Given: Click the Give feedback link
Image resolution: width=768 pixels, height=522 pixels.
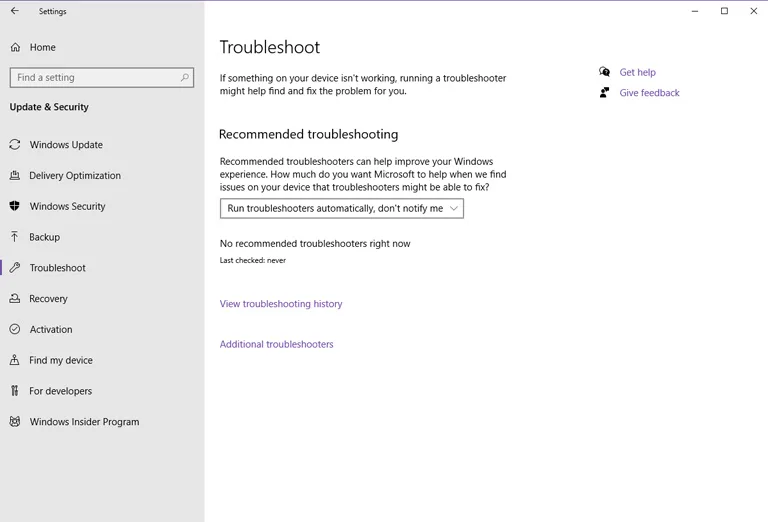Looking at the screenshot, I should pos(649,93).
